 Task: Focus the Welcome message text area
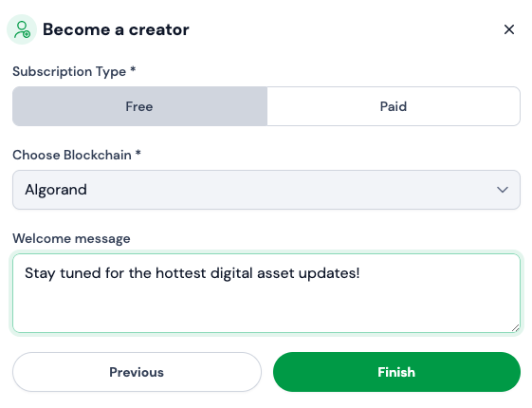(266, 293)
